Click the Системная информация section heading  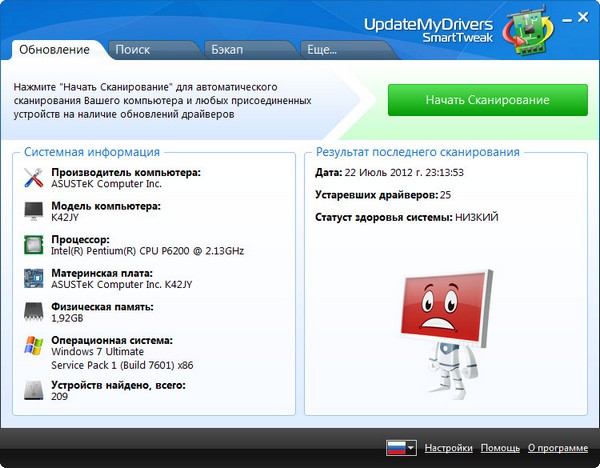tap(92, 152)
